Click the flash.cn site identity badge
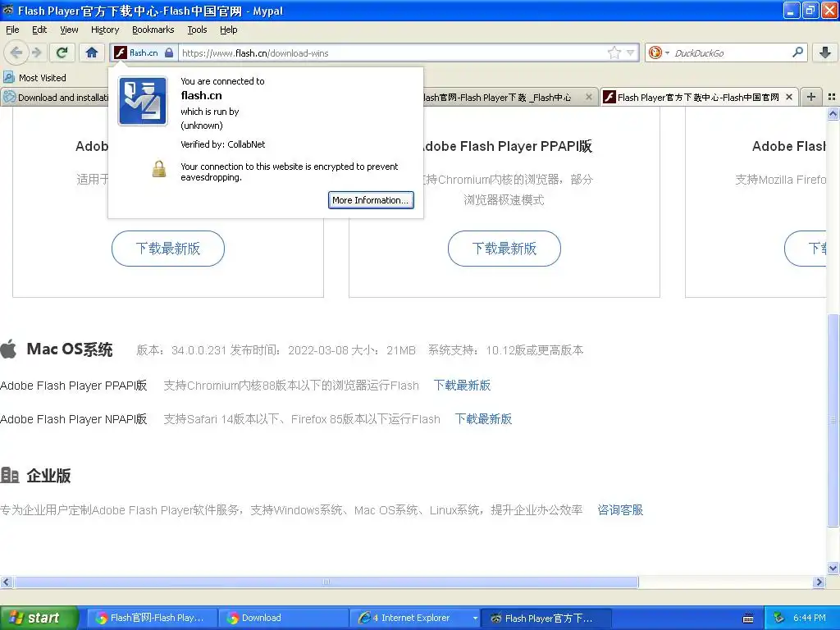Image resolution: width=840 pixels, height=630 pixels. 144,52
